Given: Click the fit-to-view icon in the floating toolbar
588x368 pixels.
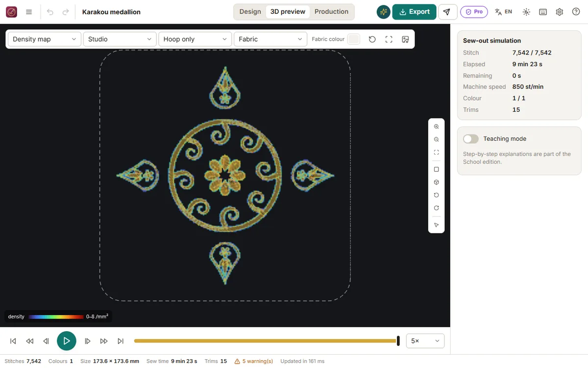Looking at the screenshot, I should click(x=437, y=152).
